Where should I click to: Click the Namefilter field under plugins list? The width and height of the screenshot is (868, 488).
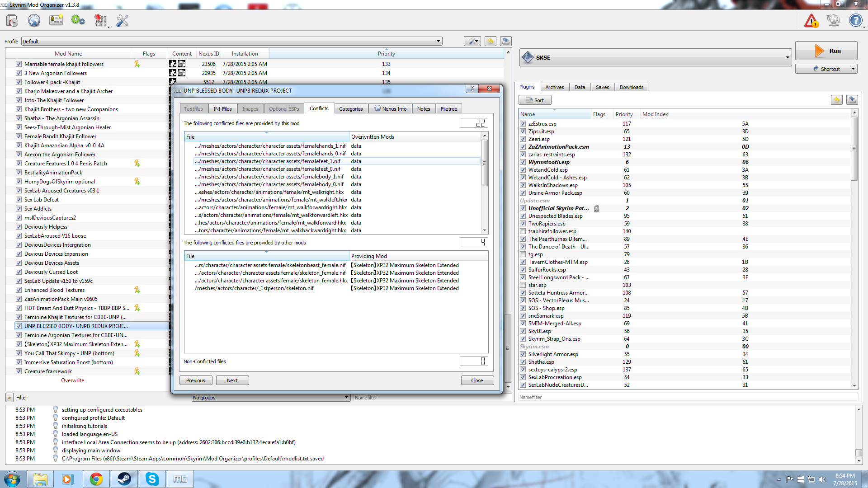tap(687, 397)
